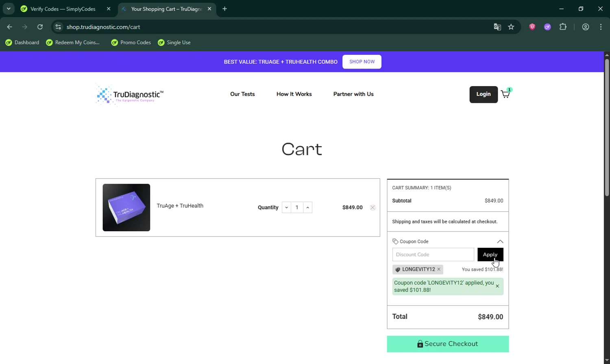Click the item price $849.00 in cart row
Screen dimensions: 610x364
(x=353, y=208)
